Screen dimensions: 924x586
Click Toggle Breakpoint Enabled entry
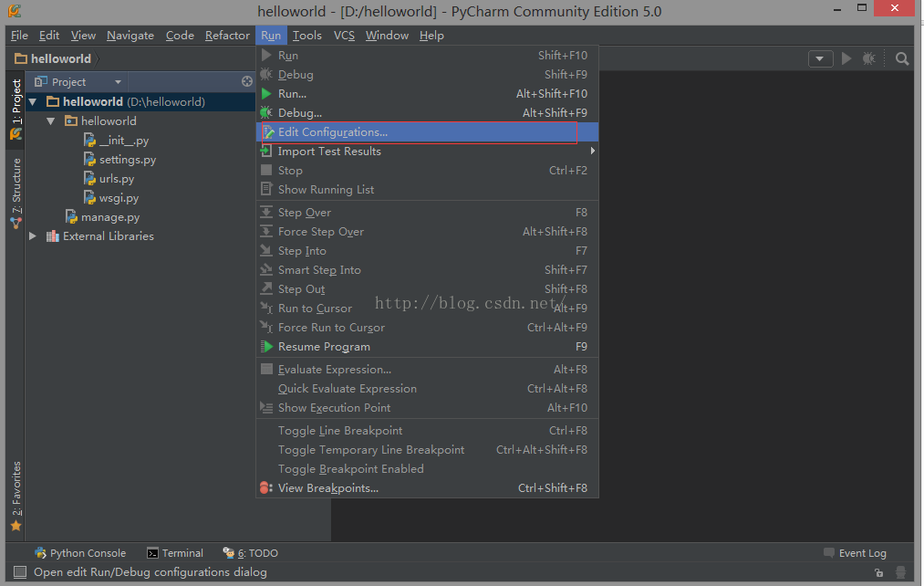coord(427,468)
